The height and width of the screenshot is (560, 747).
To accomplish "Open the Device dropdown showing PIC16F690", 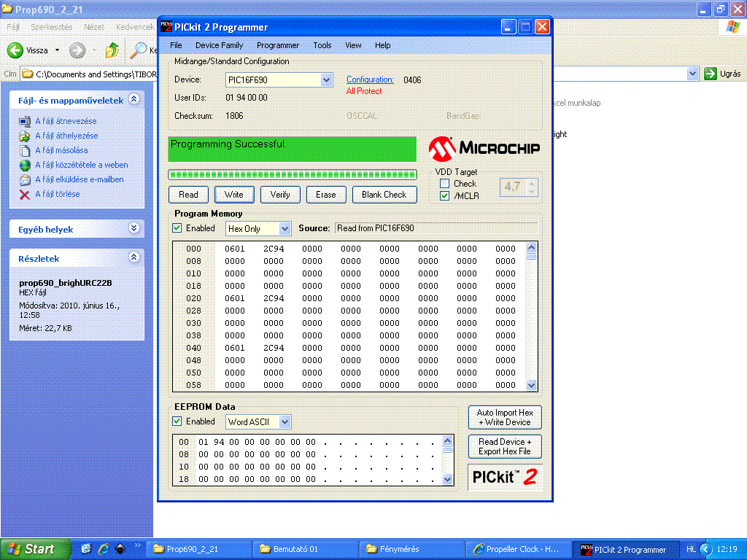I will tap(326, 79).
